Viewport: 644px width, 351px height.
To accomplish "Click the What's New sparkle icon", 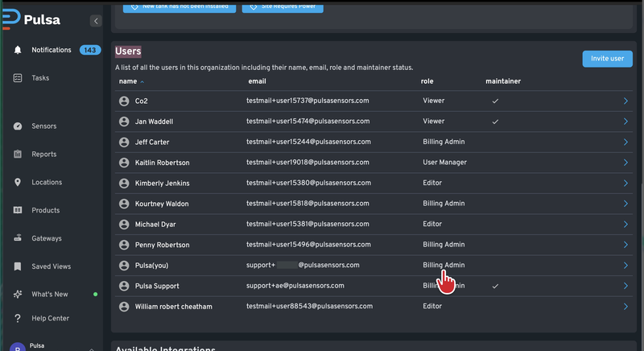I will (x=18, y=295).
